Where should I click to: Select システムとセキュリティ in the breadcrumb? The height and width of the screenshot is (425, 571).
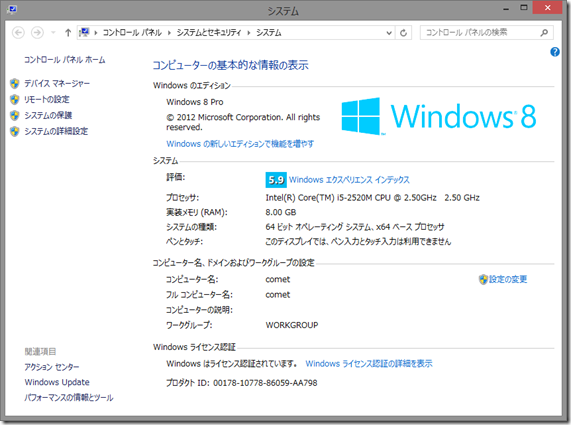pyautogui.click(x=209, y=33)
